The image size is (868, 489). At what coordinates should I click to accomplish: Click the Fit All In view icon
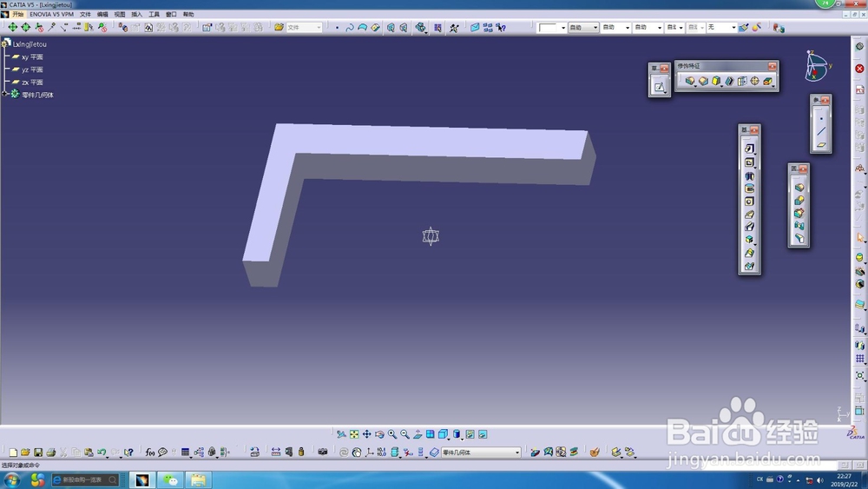[354, 434]
